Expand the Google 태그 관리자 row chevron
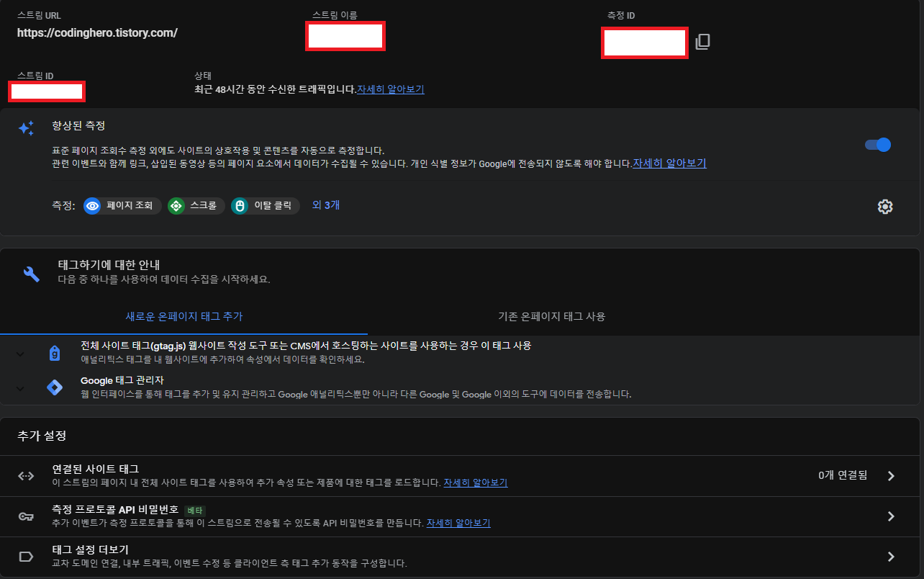The width and height of the screenshot is (924, 579). (20, 388)
